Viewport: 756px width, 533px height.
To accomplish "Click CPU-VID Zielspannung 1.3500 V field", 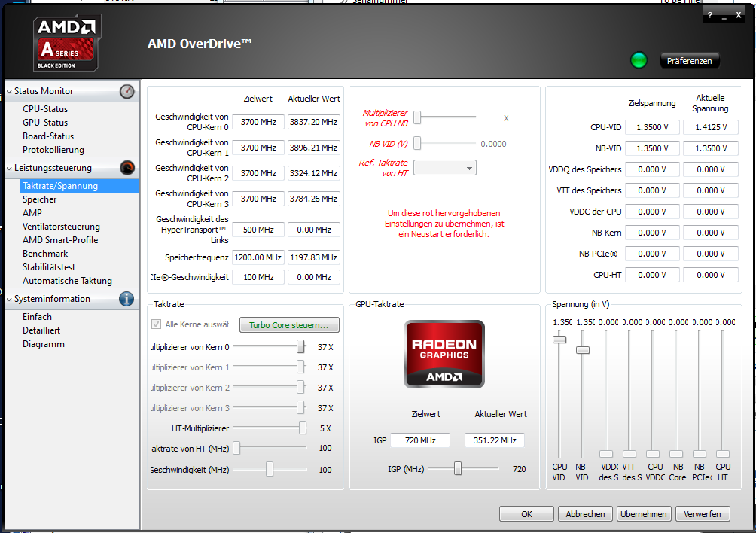I will 652,127.
